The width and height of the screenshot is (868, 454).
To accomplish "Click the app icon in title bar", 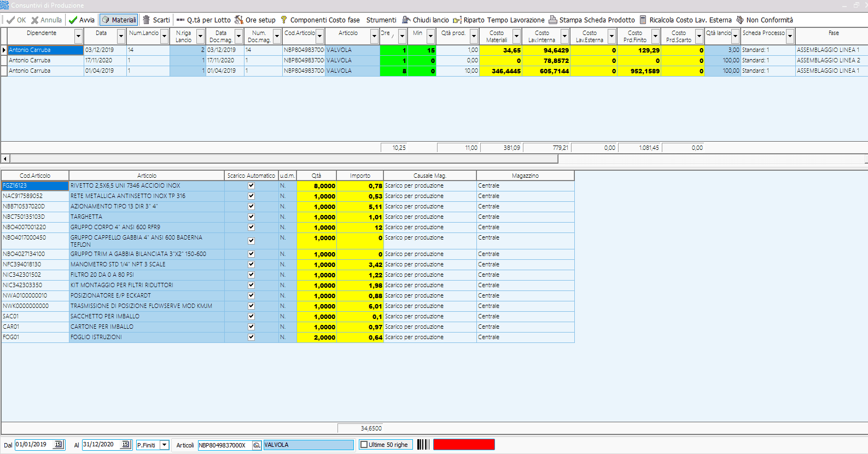I will click(4, 5).
